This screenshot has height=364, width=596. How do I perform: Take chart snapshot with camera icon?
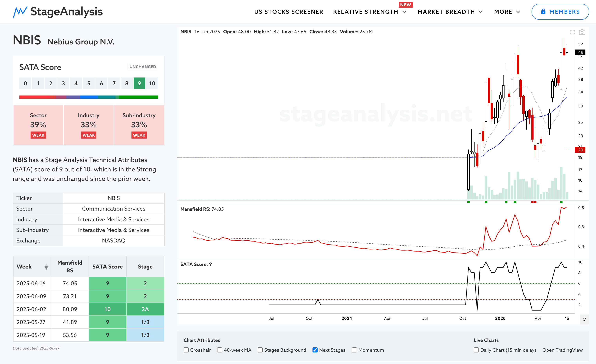[x=582, y=32]
